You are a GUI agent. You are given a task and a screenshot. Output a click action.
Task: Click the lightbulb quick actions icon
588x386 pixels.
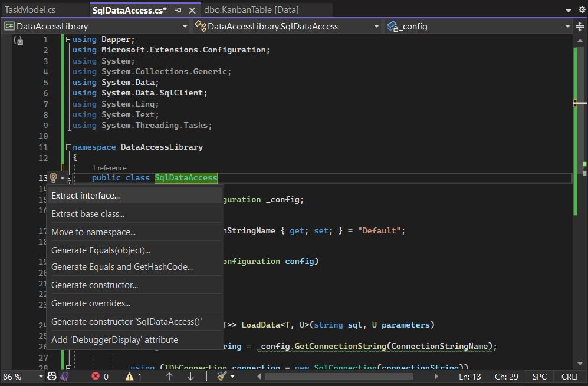click(x=53, y=177)
